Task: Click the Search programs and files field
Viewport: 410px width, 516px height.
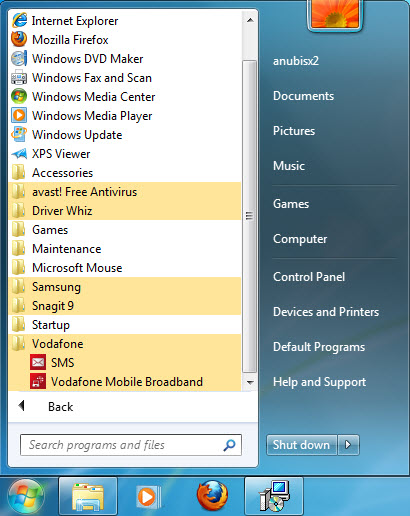Action: 131,445
